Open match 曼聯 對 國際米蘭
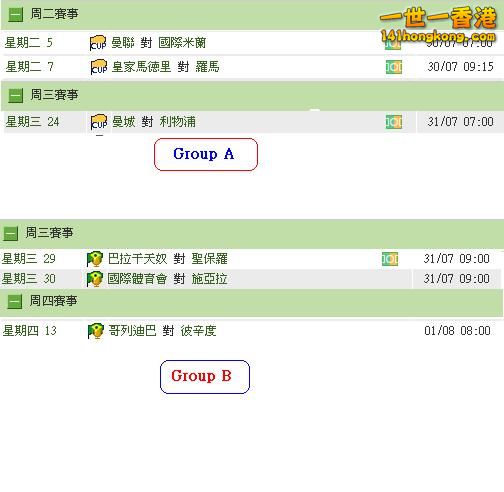Screen dimensions: 504x492 (x=159, y=43)
